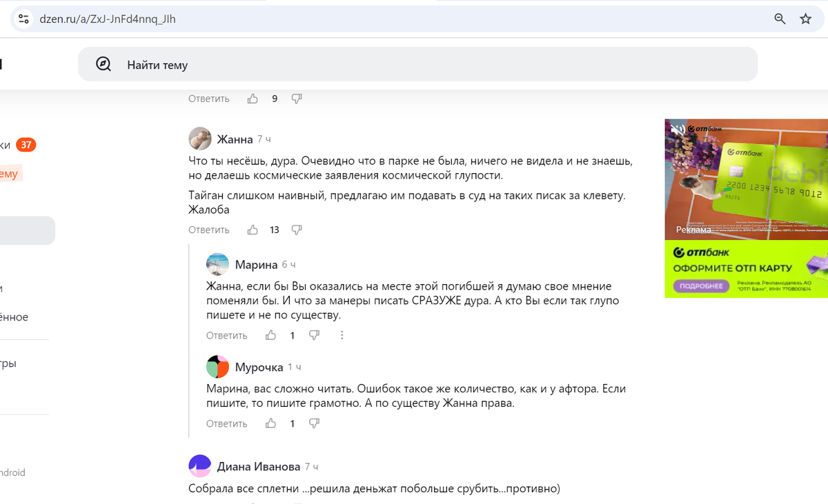Unmute the ОТП Банк video ad
This screenshot has width=828, height=504.
pyautogui.click(x=678, y=129)
